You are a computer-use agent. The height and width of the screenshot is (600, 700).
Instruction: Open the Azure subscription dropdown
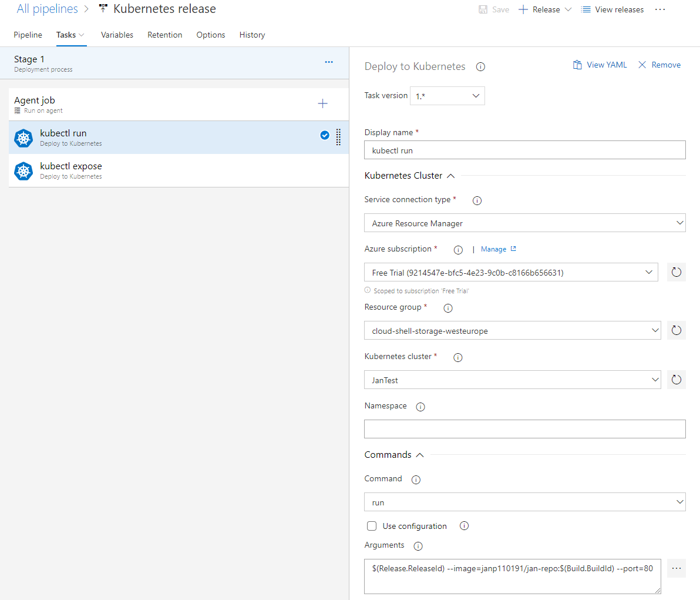511,272
